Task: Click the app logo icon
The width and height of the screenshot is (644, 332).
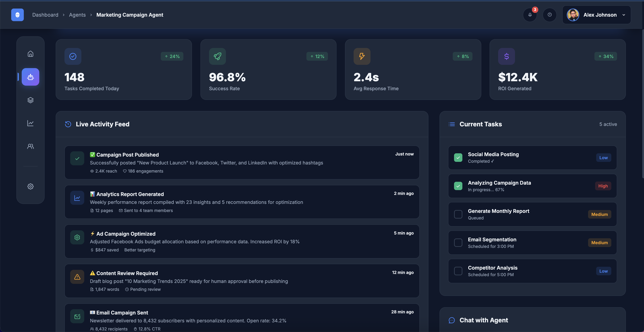Action: coord(18,15)
